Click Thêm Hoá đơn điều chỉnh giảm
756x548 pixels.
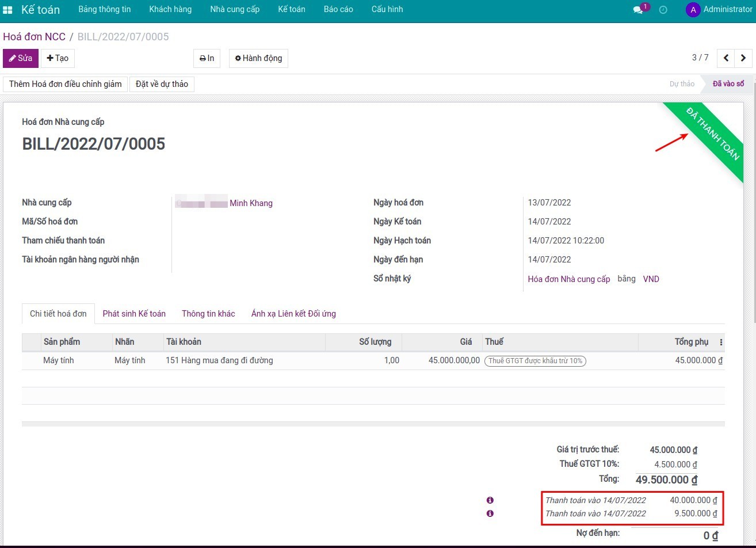pos(66,84)
